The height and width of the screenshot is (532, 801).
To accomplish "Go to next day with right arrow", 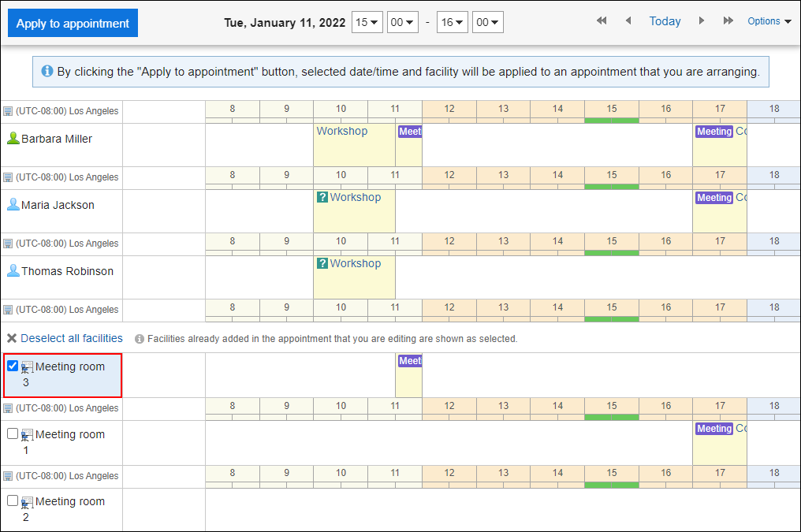I will 702,21.
